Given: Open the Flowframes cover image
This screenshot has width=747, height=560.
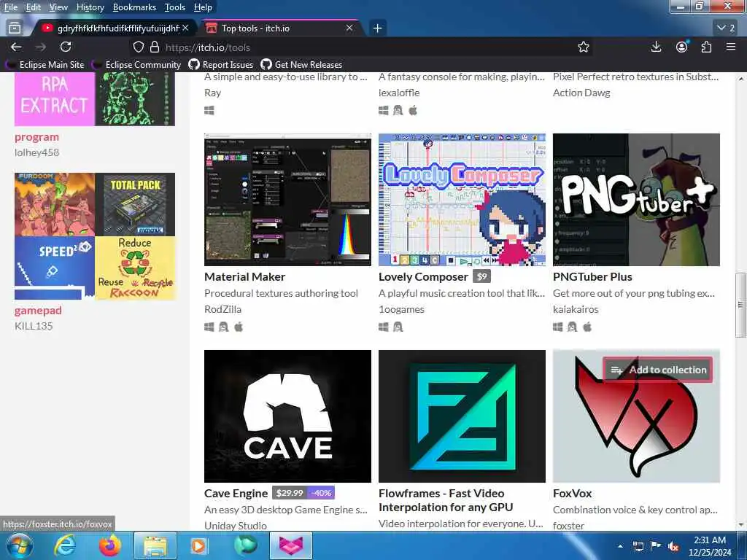Looking at the screenshot, I should click(x=462, y=416).
